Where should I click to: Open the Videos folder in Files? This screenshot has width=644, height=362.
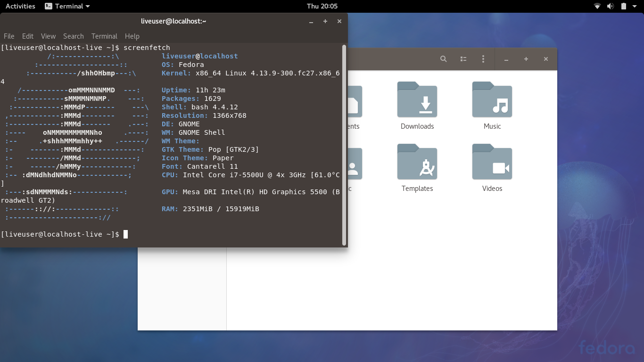pyautogui.click(x=492, y=162)
